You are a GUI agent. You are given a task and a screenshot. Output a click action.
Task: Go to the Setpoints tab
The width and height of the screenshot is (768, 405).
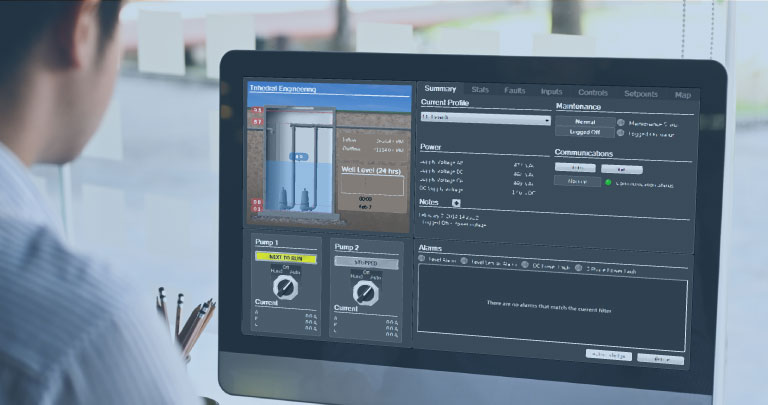click(x=641, y=94)
